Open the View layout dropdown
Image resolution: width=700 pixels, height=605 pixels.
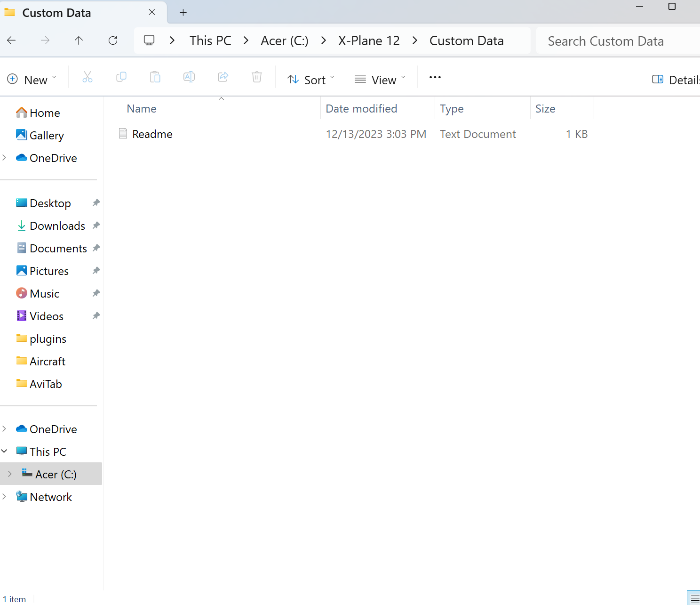[380, 80]
